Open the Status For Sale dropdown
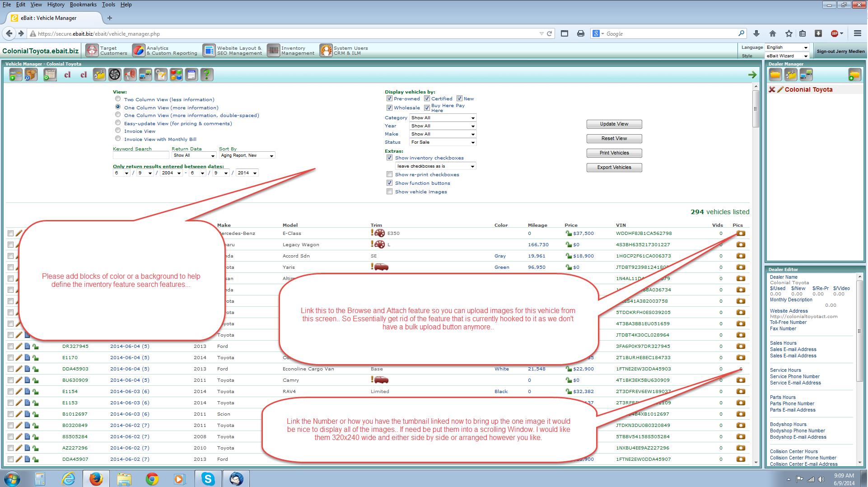 coord(443,142)
